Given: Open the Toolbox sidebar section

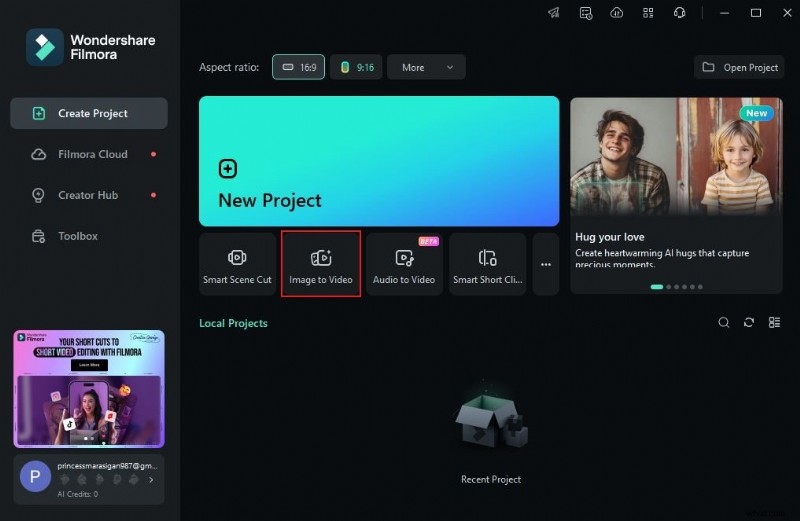Looking at the screenshot, I should [78, 236].
